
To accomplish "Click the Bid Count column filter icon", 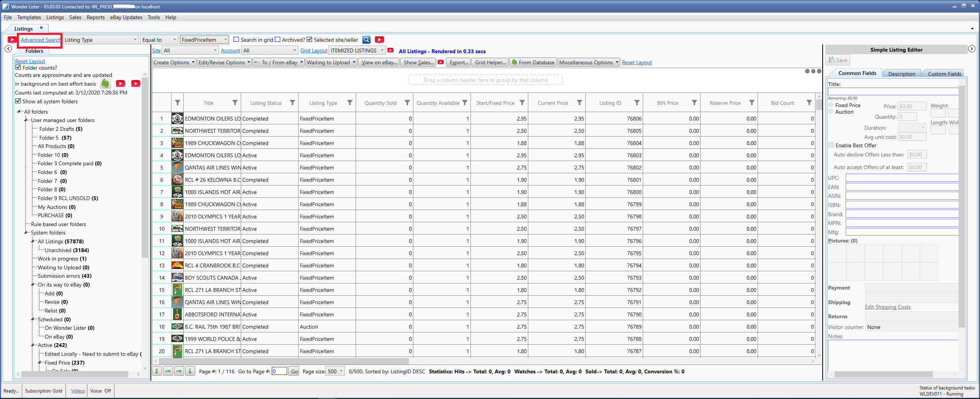I will (809, 103).
